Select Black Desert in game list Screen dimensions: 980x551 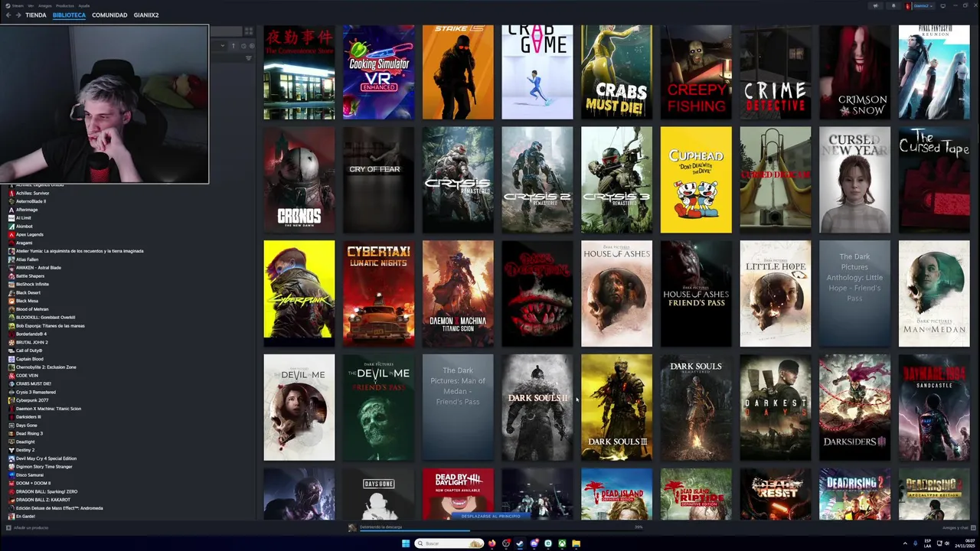click(x=28, y=293)
